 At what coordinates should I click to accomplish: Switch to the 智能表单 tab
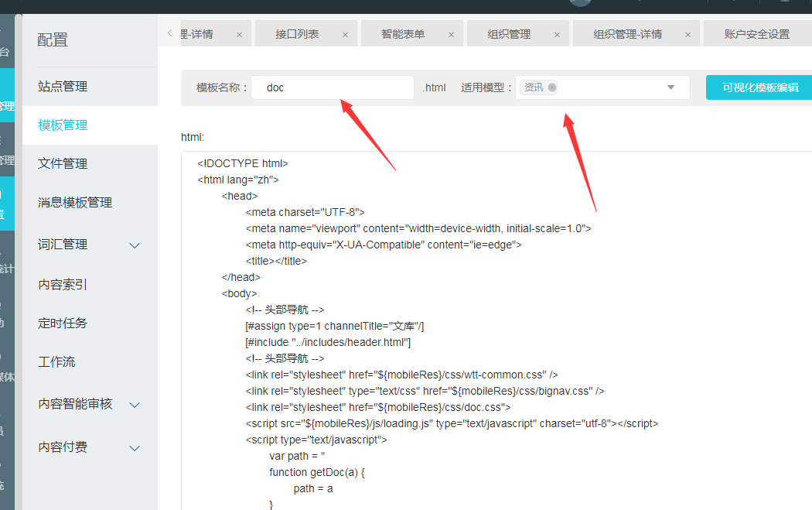[x=404, y=34]
